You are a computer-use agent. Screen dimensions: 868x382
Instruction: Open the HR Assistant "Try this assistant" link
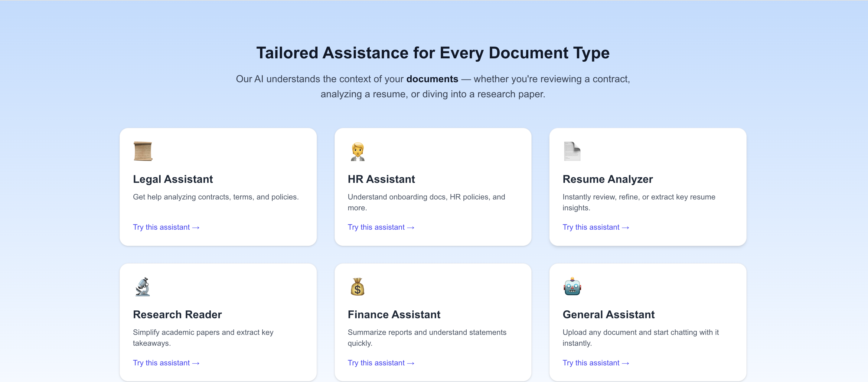(x=381, y=227)
